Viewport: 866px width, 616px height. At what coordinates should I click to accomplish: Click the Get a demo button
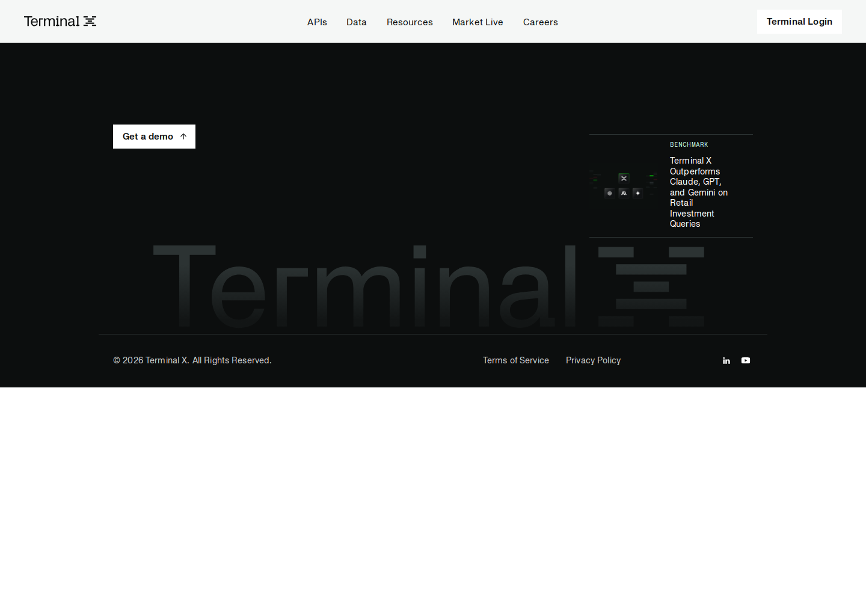point(154,136)
